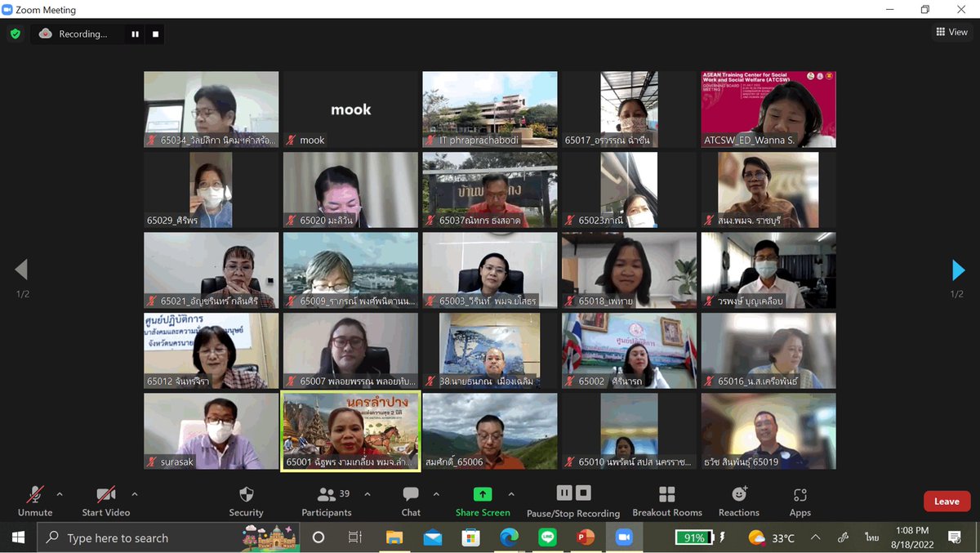Viewport: 980px width, 553px height.
Task: Leave the meeting
Action: [x=947, y=502]
